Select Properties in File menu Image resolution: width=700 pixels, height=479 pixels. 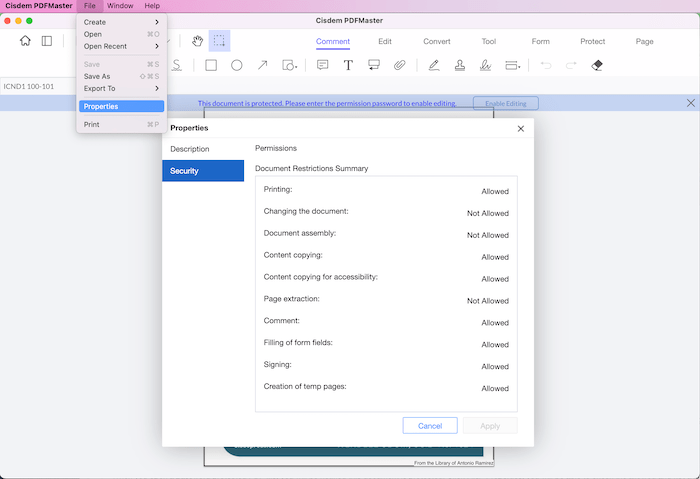[x=121, y=106]
